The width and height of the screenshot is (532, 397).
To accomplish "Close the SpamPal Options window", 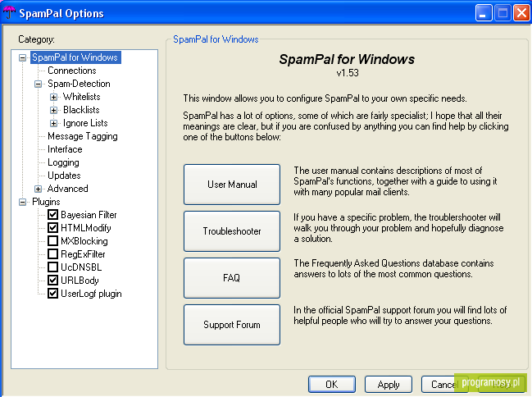I will pos(521,13).
